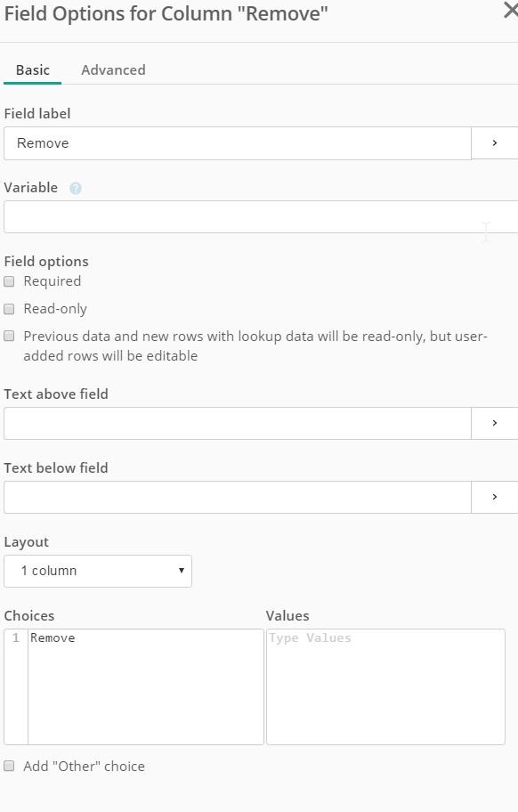The image size is (518, 812).
Task: Open the Layout 1 column dropdown
Action: (x=98, y=572)
